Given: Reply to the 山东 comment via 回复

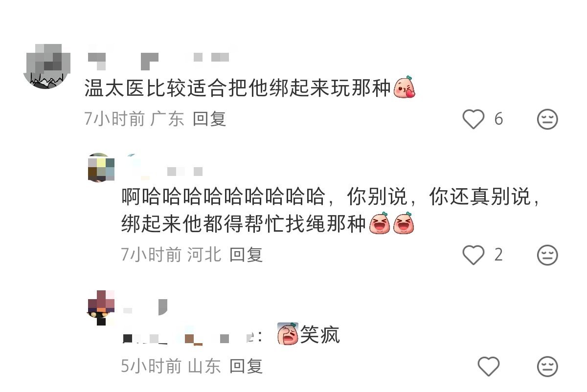Looking at the screenshot, I should coord(246,366).
